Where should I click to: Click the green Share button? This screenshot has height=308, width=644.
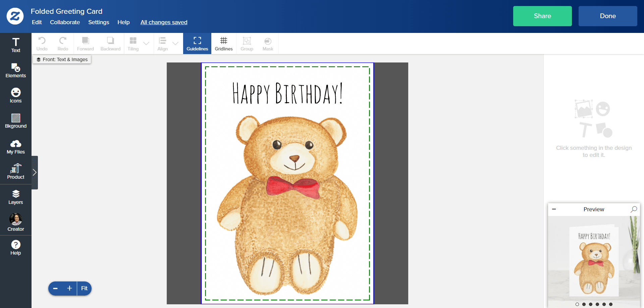click(x=542, y=16)
